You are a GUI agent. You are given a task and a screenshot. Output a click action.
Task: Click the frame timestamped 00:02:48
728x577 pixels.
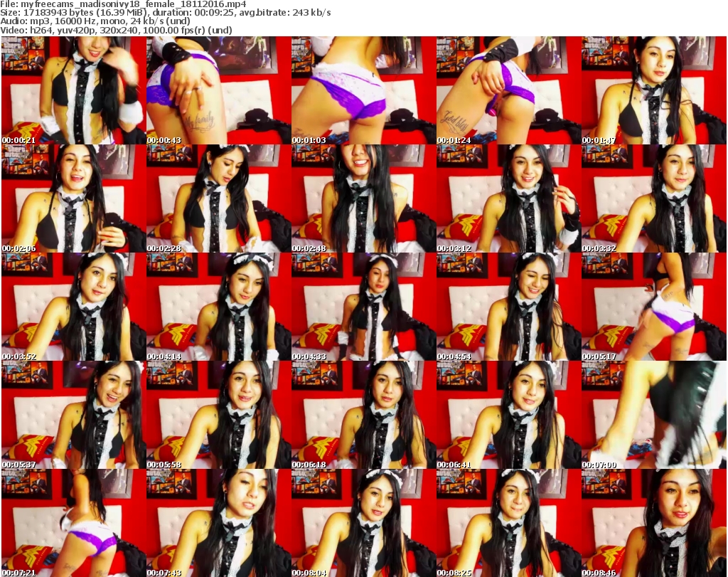pos(363,198)
